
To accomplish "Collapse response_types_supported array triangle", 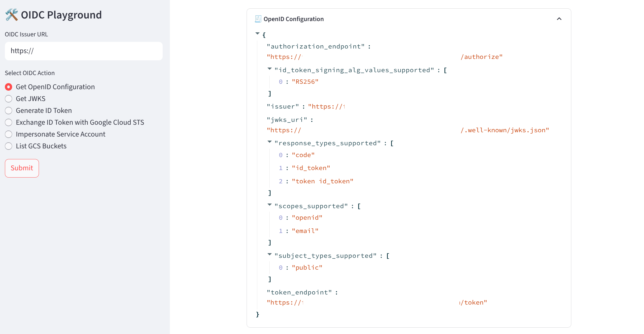I will [270, 142].
